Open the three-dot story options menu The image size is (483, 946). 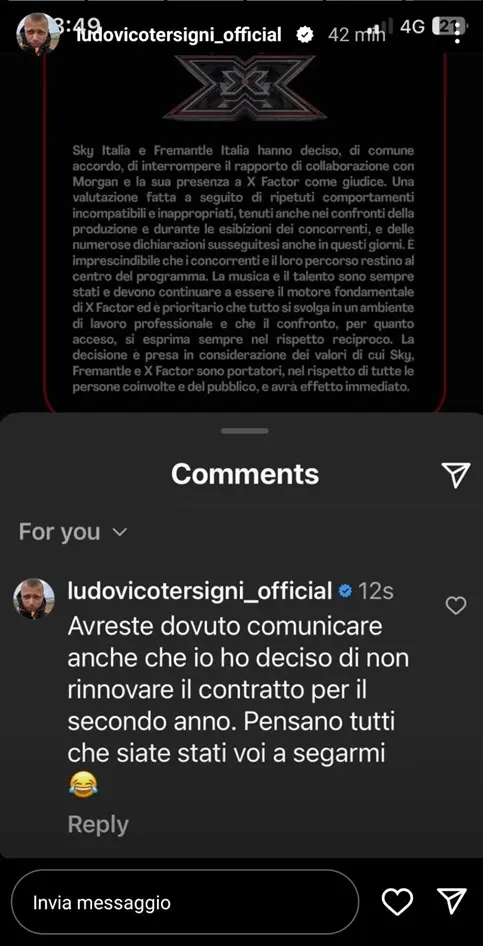(458, 33)
